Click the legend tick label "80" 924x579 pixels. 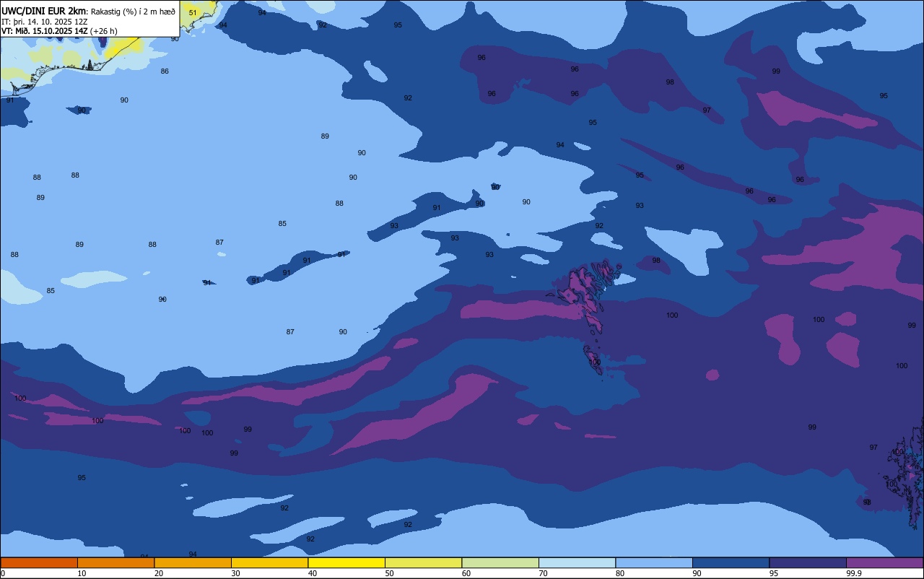(620, 573)
